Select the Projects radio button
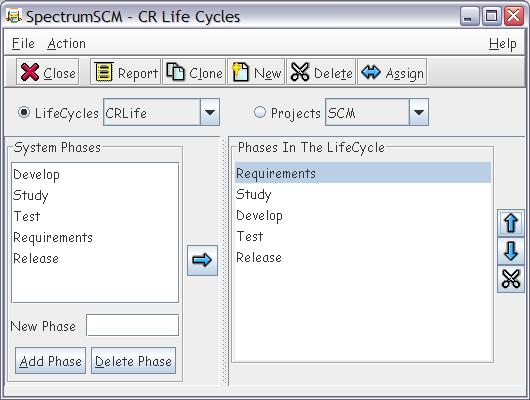This screenshot has width=530, height=400. pos(260,112)
